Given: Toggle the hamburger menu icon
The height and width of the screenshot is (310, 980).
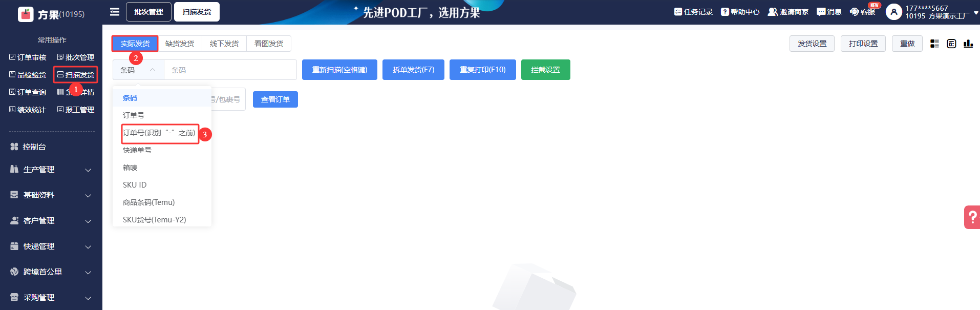Looking at the screenshot, I should click(115, 12).
